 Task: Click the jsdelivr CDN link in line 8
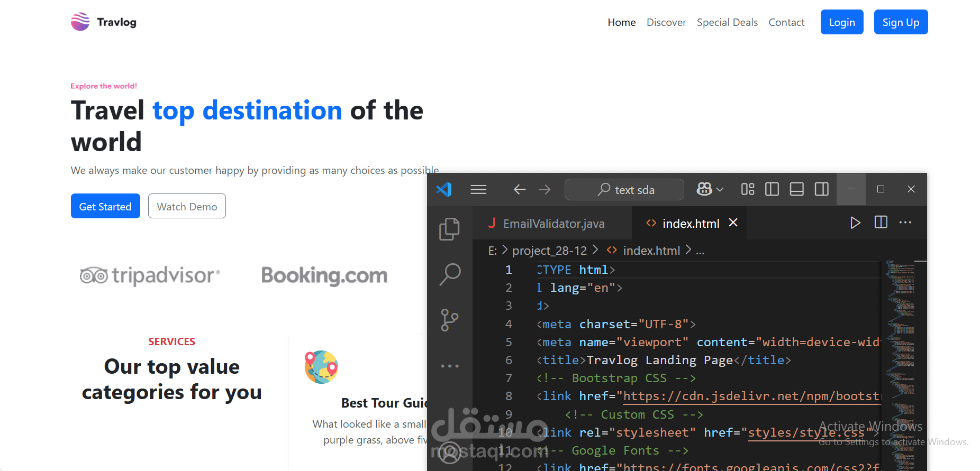point(751,396)
